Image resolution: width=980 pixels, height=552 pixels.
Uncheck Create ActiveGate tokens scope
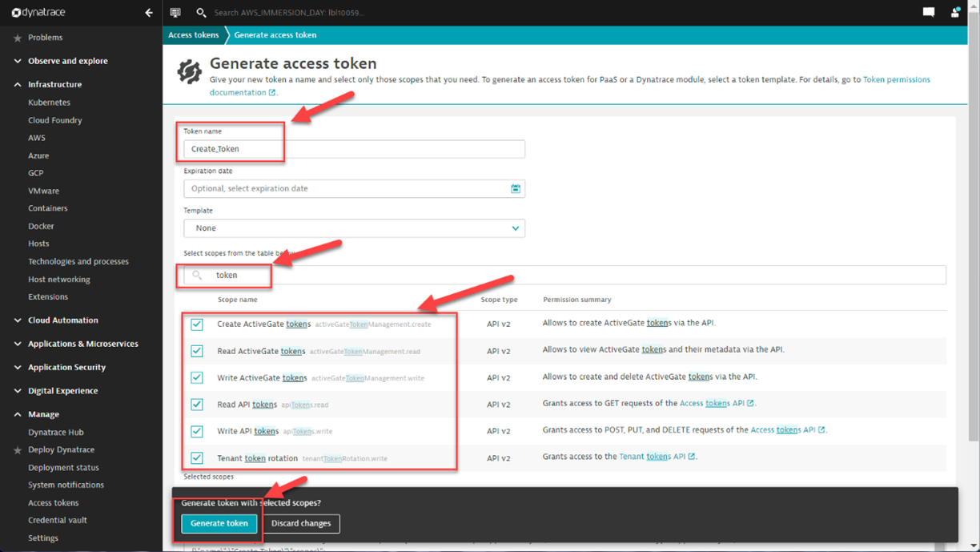pos(197,324)
